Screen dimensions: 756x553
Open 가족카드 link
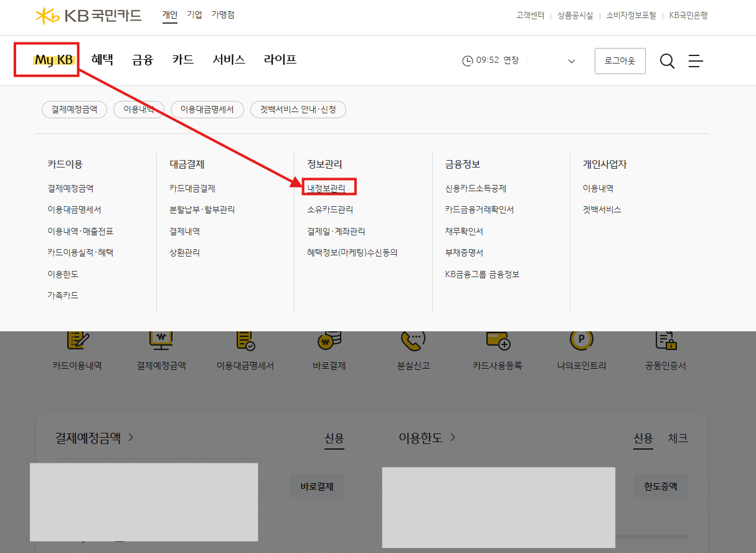[63, 295]
